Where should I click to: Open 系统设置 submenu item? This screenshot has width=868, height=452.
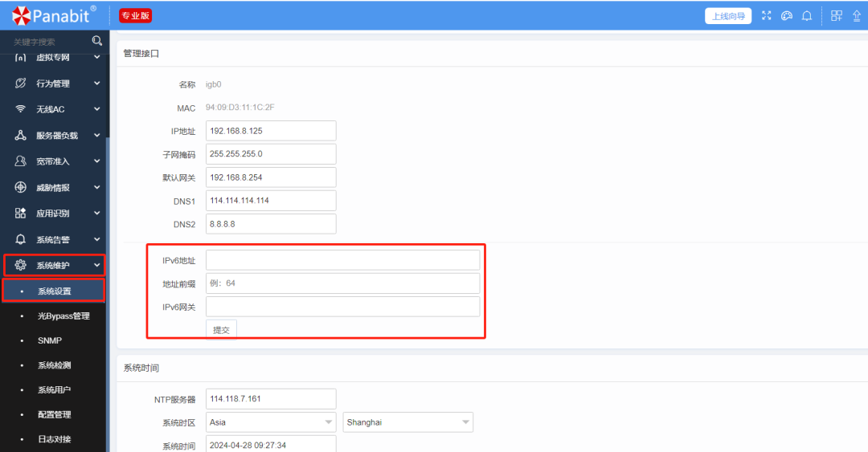tap(54, 291)
